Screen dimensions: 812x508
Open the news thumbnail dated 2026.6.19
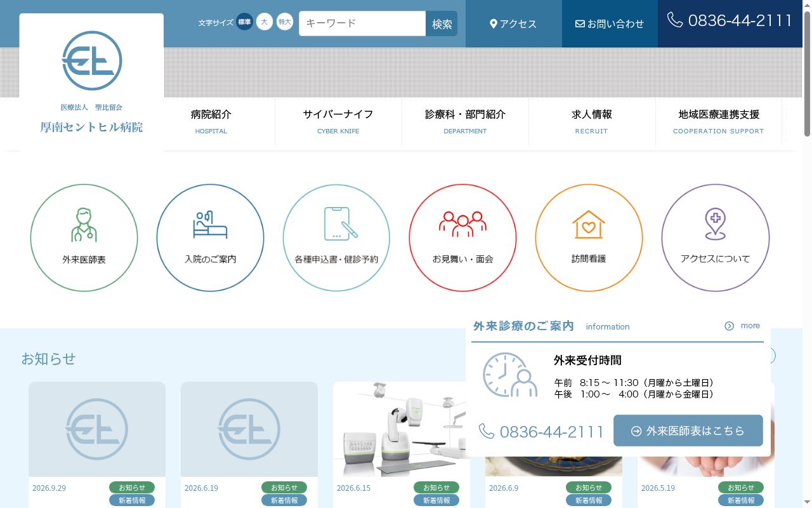(249, 429)
